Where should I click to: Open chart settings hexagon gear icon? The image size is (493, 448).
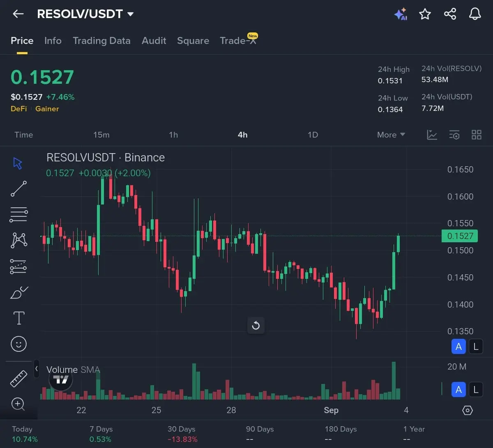click(468, 410)
